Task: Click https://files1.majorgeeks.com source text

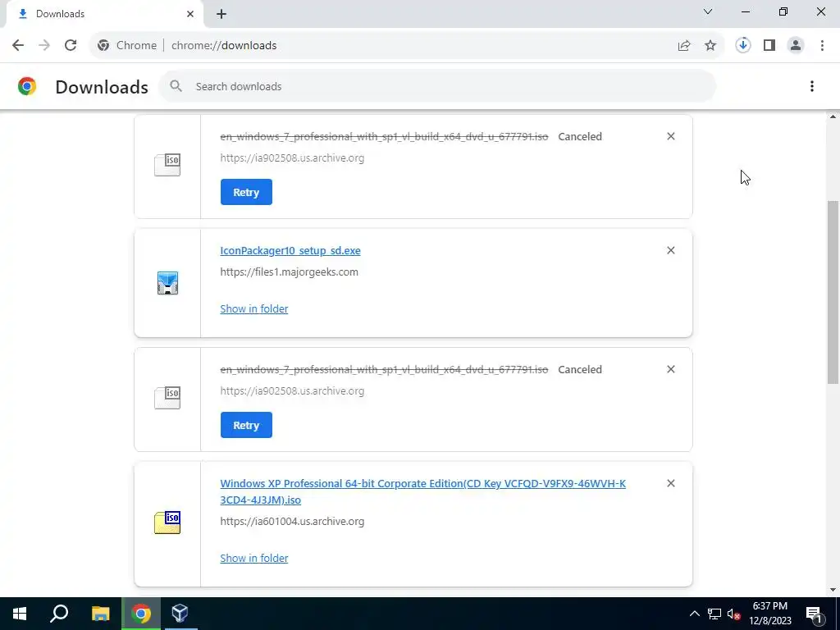Action: click(x=290, y=272)
